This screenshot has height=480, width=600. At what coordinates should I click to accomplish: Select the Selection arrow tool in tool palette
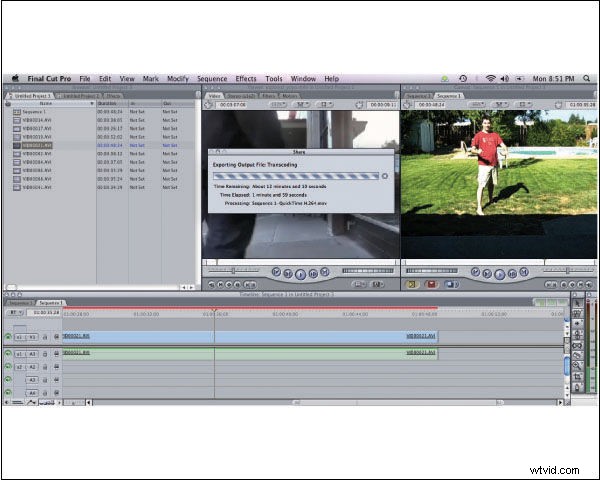click(x=577, y=303)
